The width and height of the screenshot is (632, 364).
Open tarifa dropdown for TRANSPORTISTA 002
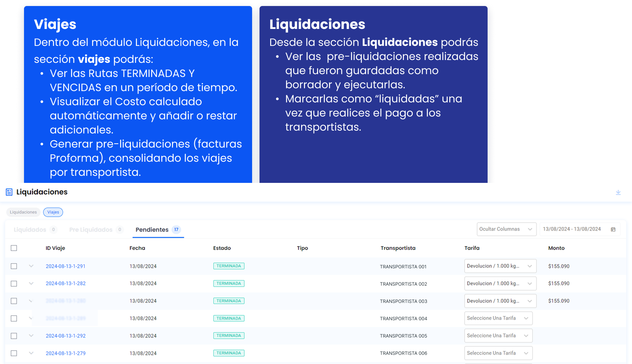(x=500, y=284)
